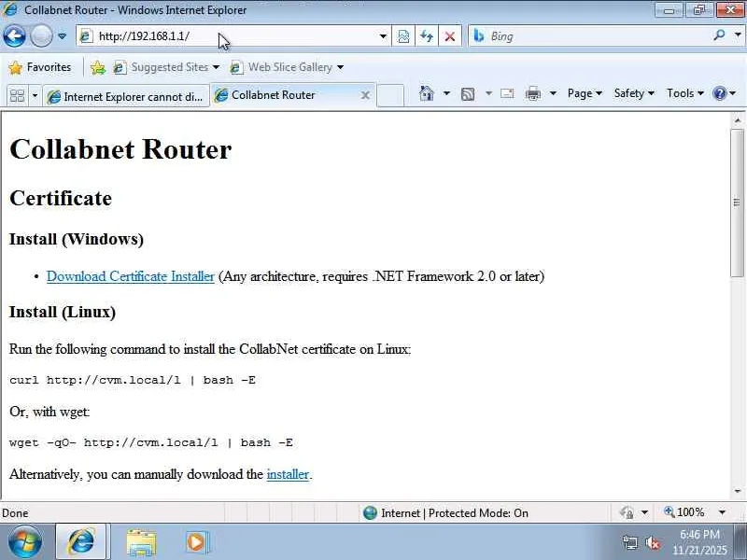Expand the Home button dropdown arrow
The width and height of the screenshot is (747, 560).
(x=446, y=93)
